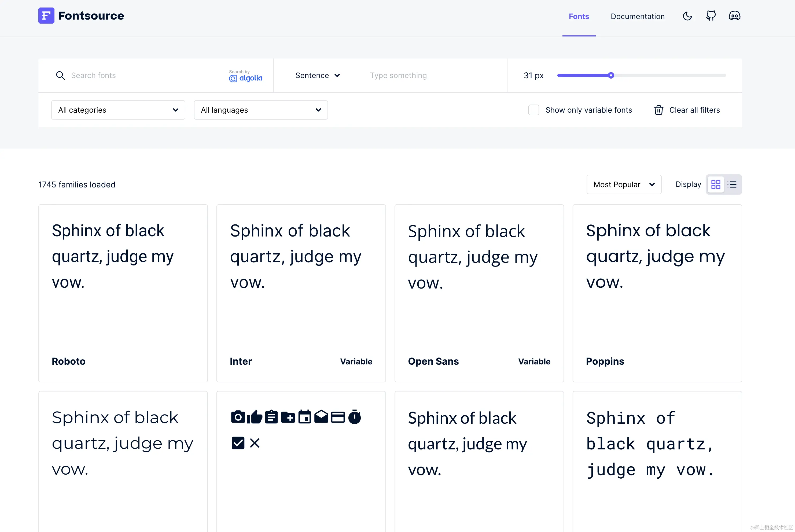Viewport: 795px width, 532px height.
Task: Toggle dark mode with moon icon
Action: pos(687,16)
